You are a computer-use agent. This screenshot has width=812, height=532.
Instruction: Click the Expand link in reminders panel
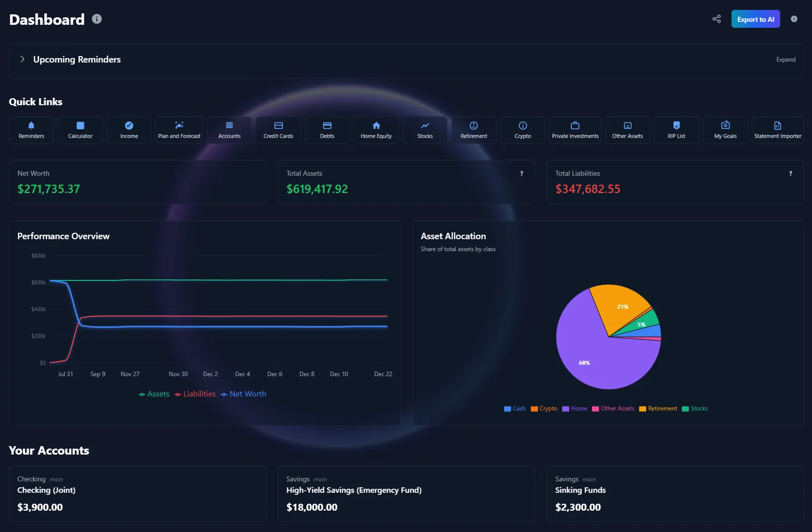(x=786, y=60)
